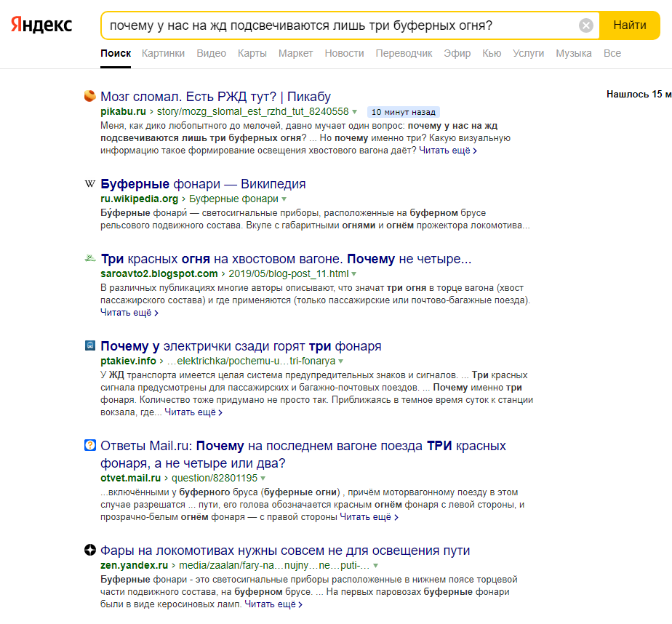The width and height of the screenshot is (672, 624).
Task: Open the Кью tab
Action: click(492, 54)
